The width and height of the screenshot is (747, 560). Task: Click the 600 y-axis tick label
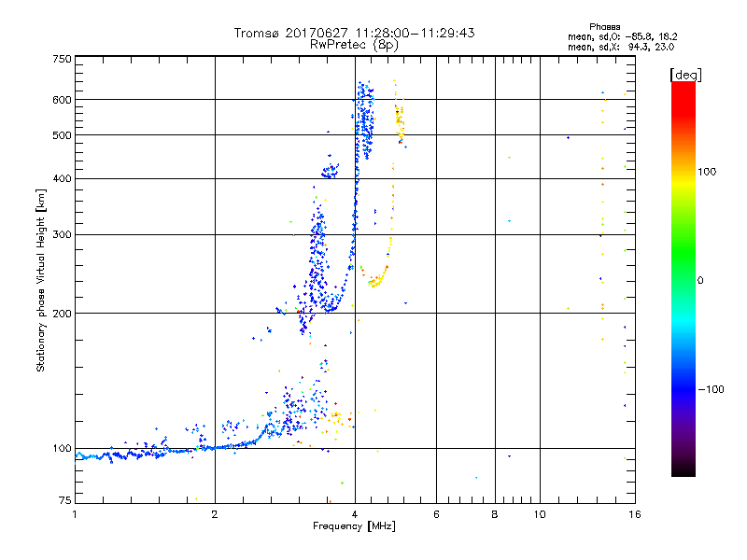click(x=62, y=100)
